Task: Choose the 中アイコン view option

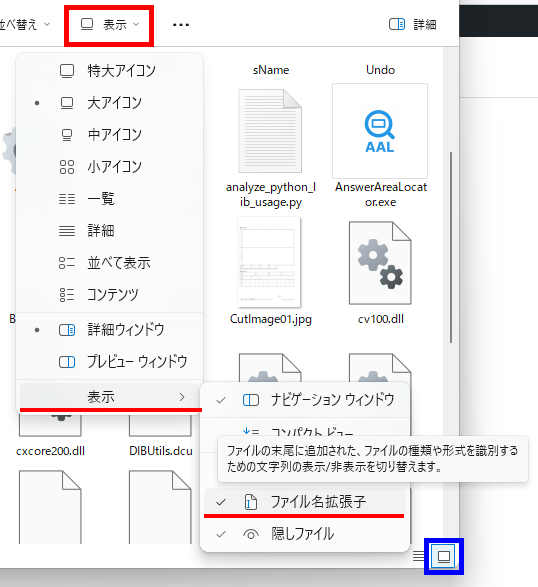Action: 109,134
